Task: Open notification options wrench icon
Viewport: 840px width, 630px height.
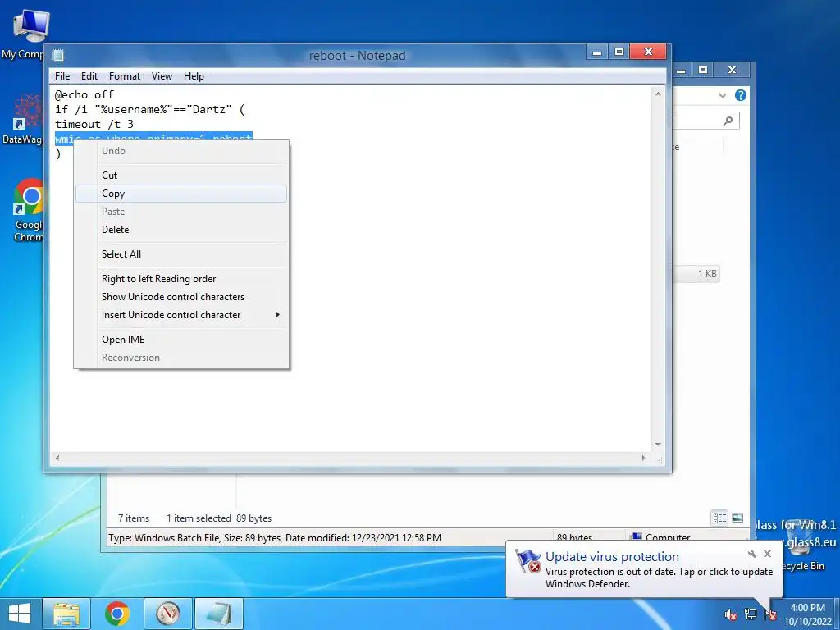Action: pyautogui.click(x=752, y=554)
